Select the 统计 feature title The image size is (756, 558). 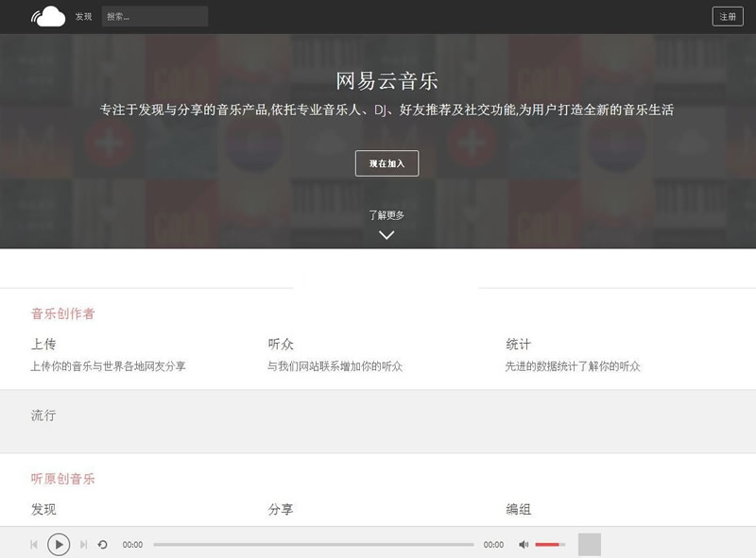coord(518,344)
